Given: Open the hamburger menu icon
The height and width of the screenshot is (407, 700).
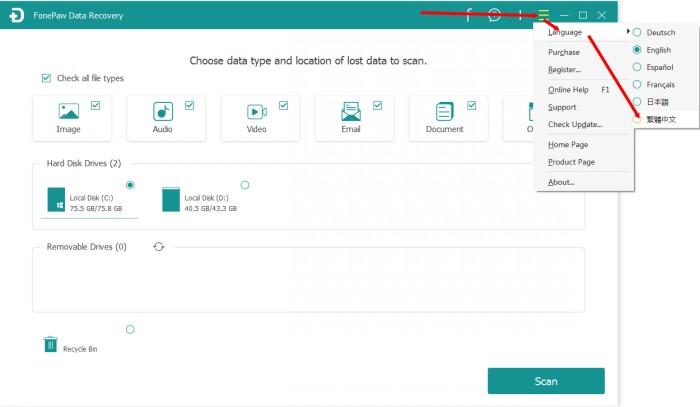Looking at the screenshot, I should pyautogui.click(x=543, y=15).
